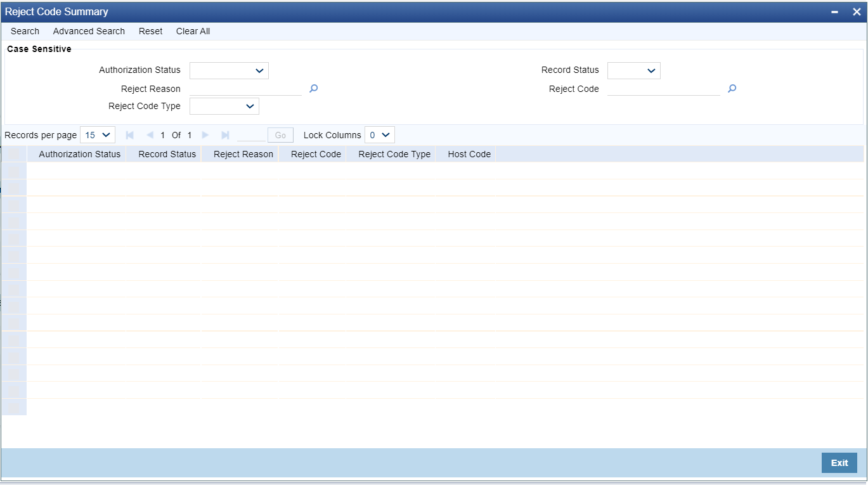Open Reject Reason lookup search icon
This screenshot has width=868, height=485.
pyautogui.click(x=313, y=89)
